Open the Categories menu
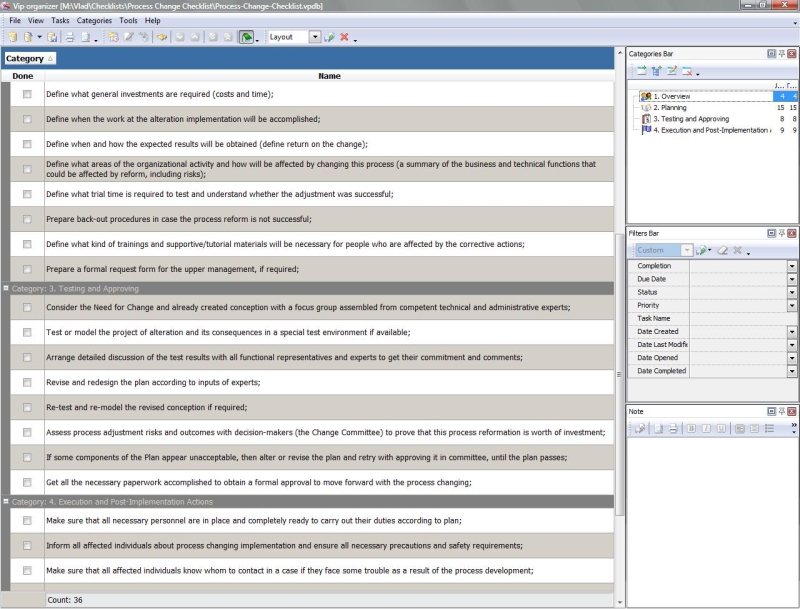This screenshot has height=609, width=800. coord(94,20)
